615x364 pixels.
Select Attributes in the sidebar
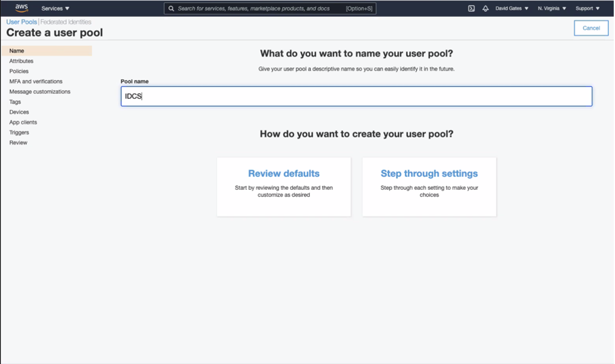(21, 61)
